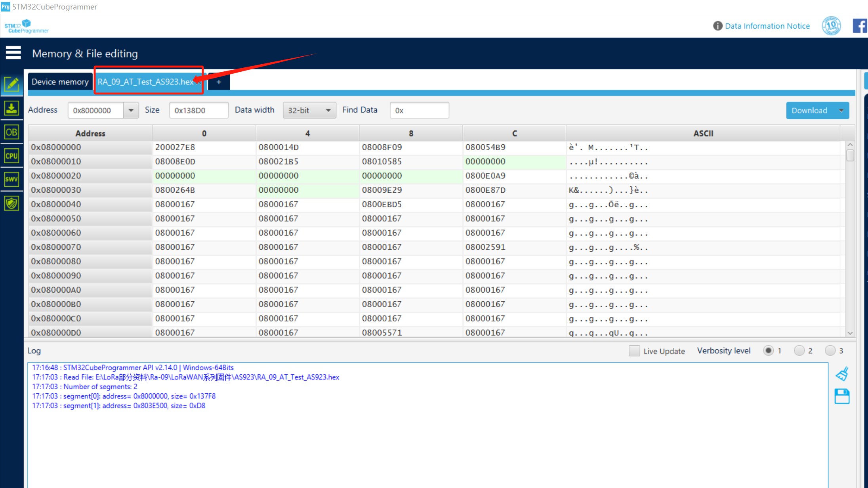
Task: Open the Erasing & Programming sidebar icon
Action: coord(11,108)
